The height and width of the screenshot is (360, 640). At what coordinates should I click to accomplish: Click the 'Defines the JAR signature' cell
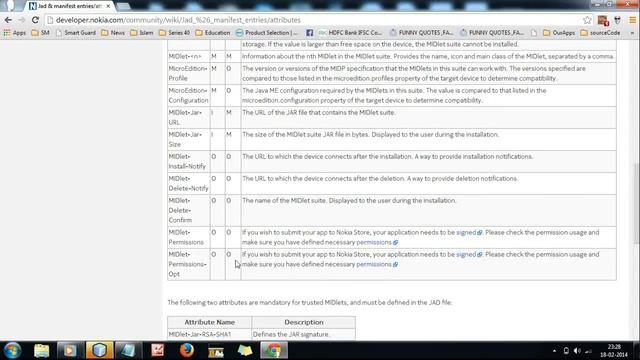pos(304,334)
